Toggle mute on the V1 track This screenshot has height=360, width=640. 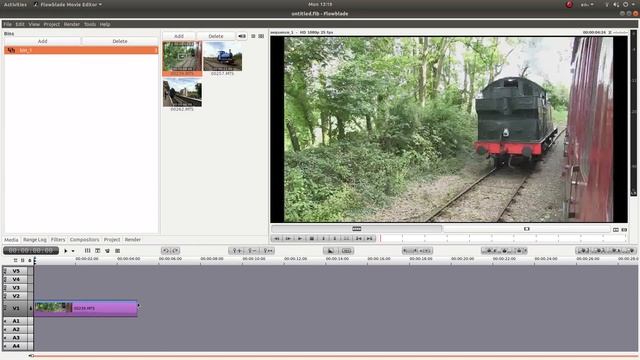pyautogui.click(x=5, y=308)
